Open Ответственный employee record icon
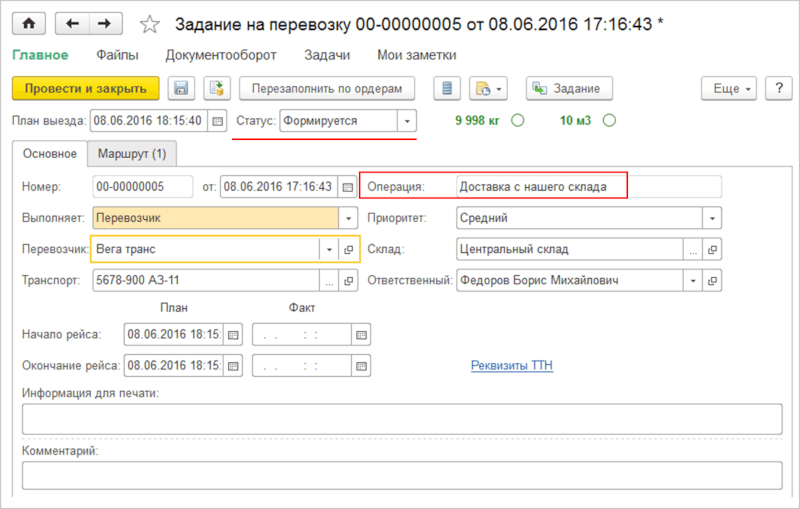 pos(712,281)
